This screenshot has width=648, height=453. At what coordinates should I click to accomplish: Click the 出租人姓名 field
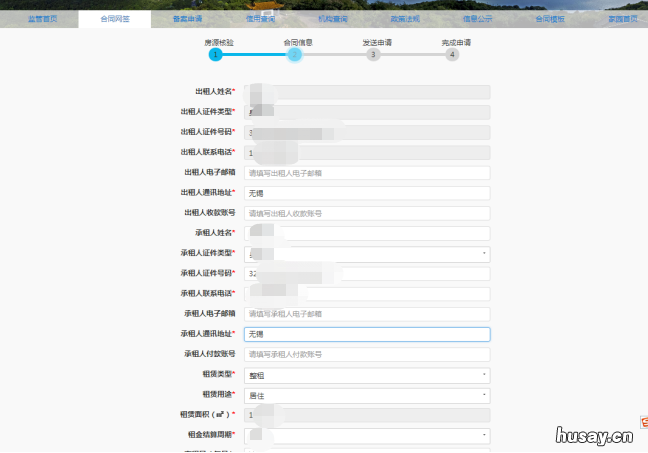(367, 92)
